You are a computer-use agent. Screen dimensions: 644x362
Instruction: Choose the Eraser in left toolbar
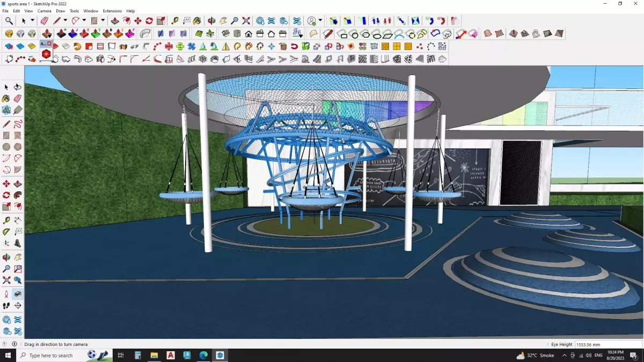18,99
